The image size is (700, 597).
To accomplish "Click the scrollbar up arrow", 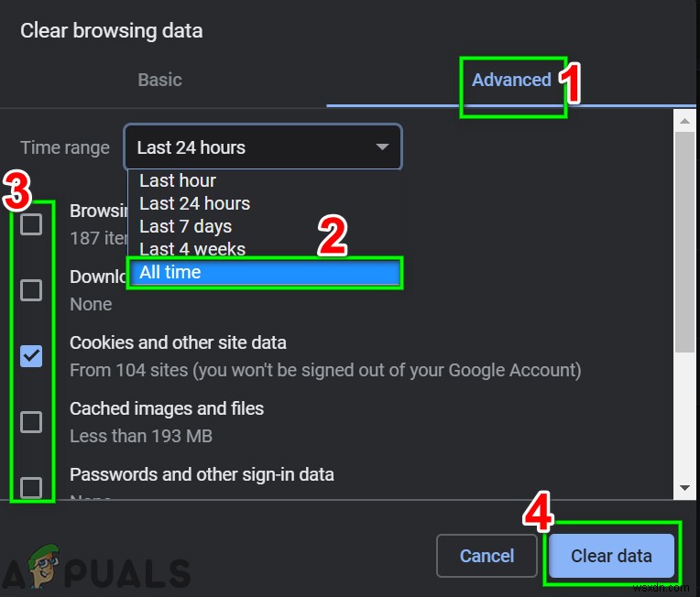I will point(684,119).
